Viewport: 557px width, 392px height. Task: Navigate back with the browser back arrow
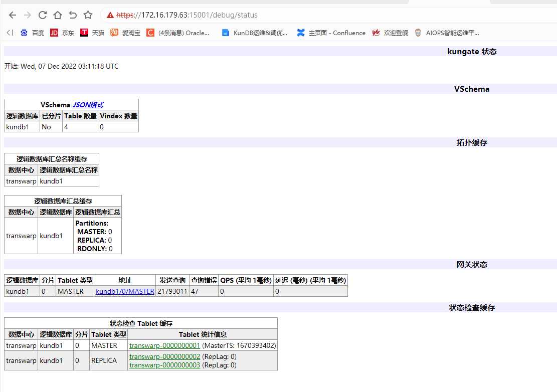(12, 15)
